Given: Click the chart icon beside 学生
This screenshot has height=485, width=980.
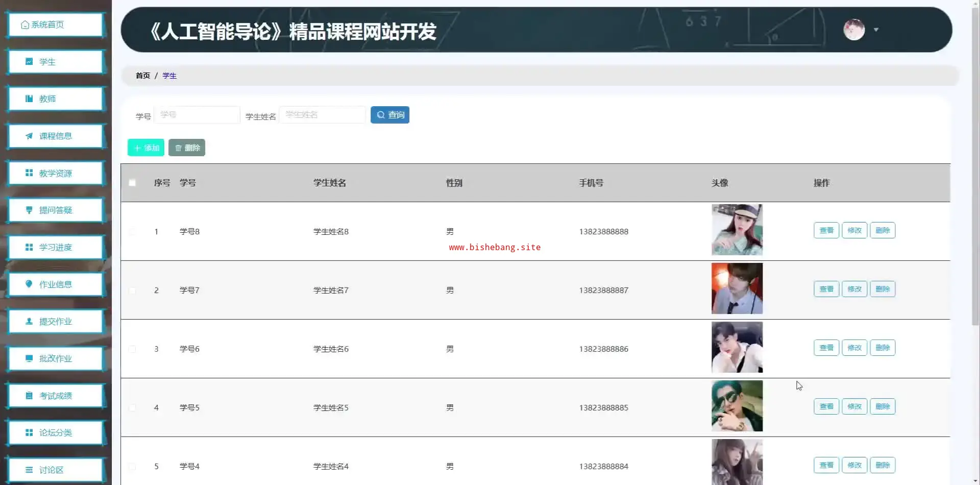Looking at the screenshot, I should point(29,62).
